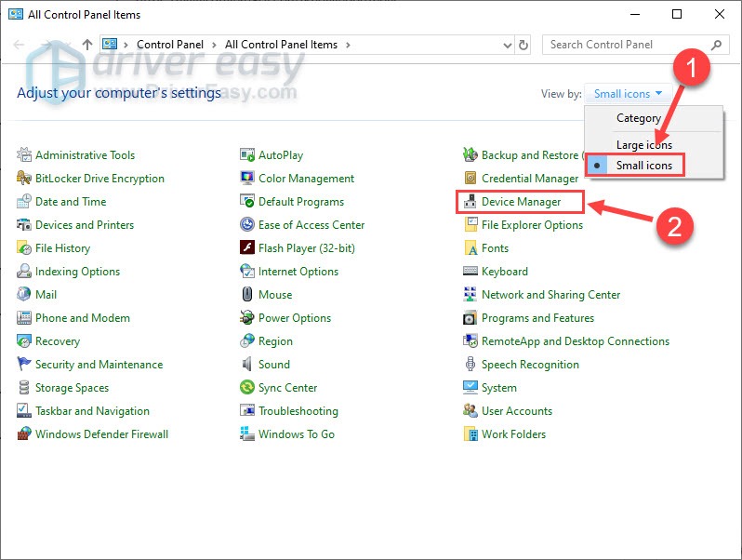The width and height of the screenshot is (742, 560).
Task: Click the BitLocker Drive Encryption icon
Action: pos(24,179)
